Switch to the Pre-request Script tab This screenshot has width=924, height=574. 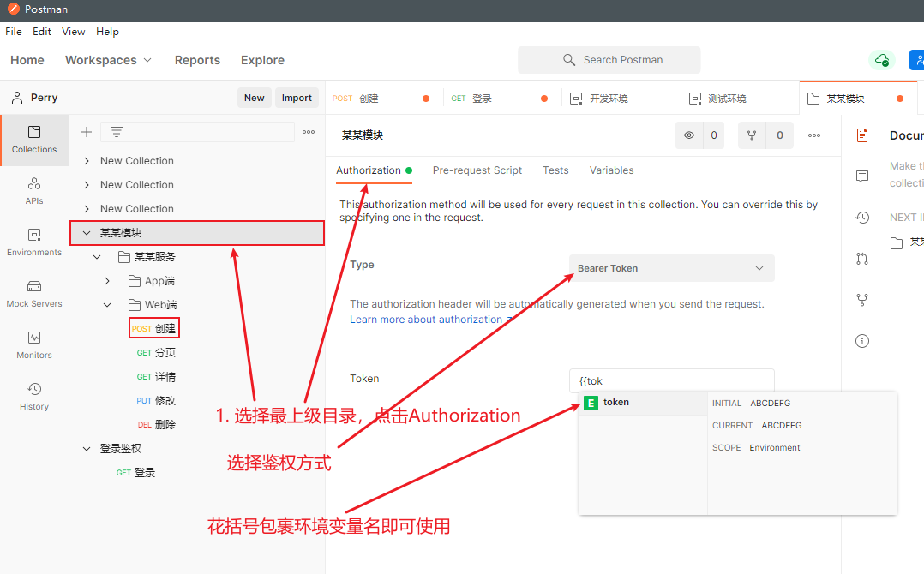[x=477, y=170]
